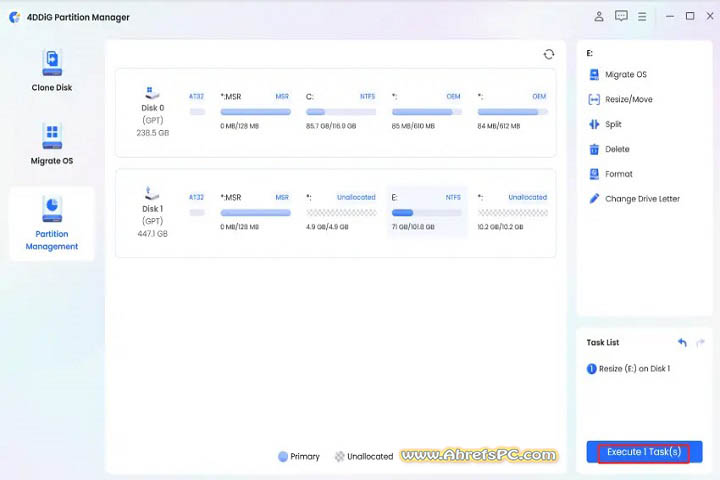Select the Disk 1 drive icon
The image size is (720, 480).
click(152, 193)
